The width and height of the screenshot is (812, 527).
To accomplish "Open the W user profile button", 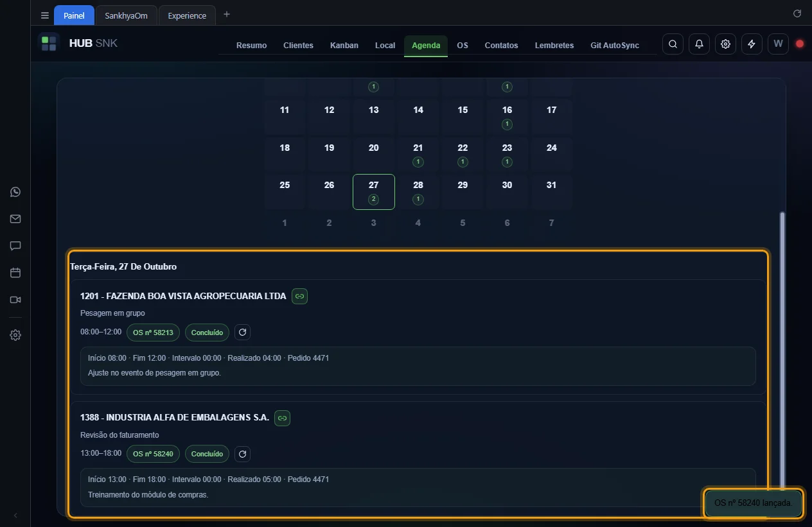I will (x=778, y=44).
